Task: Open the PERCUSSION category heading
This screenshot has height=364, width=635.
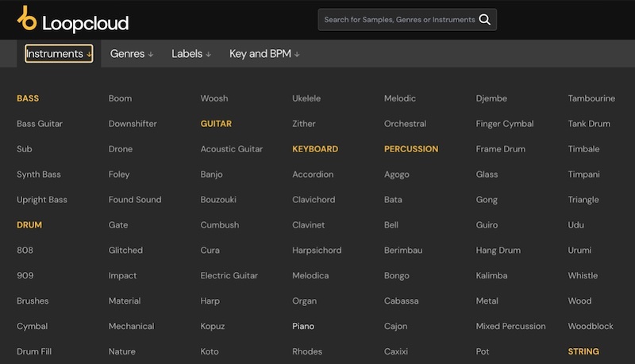Action: tap(410, 149)
